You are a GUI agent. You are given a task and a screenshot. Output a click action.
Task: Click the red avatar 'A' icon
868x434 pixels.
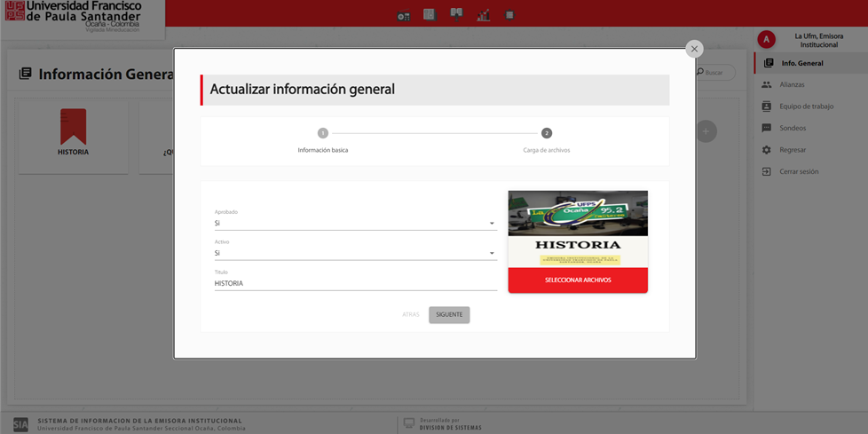click(766, 40)
